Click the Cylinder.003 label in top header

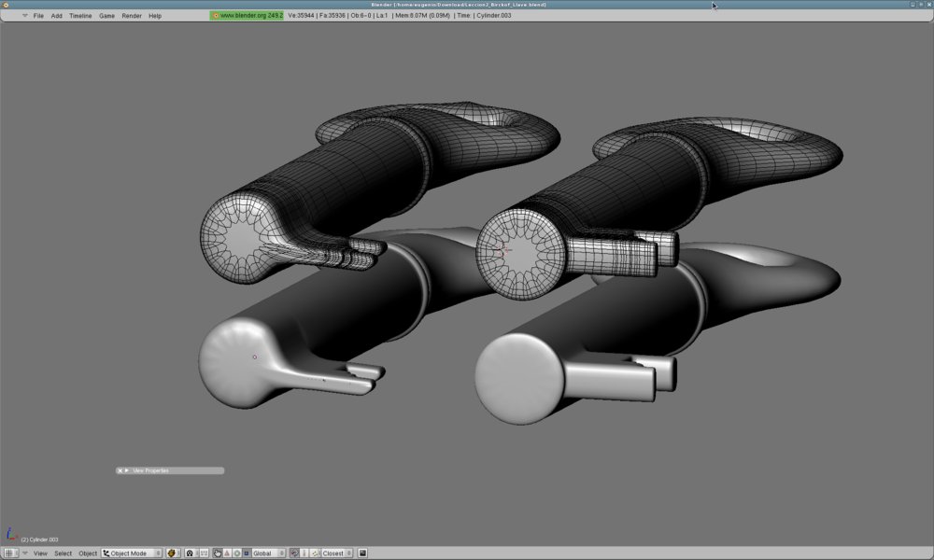pos(494,16)
